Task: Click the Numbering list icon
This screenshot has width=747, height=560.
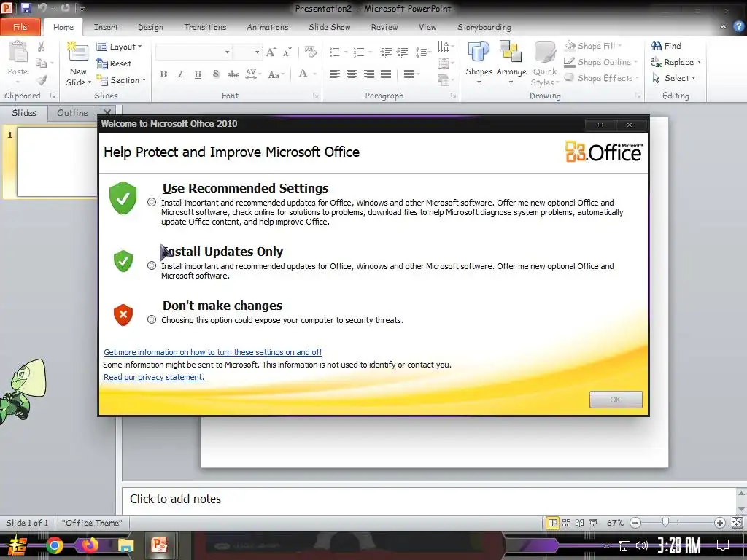Action: click(x=359, y=52)
